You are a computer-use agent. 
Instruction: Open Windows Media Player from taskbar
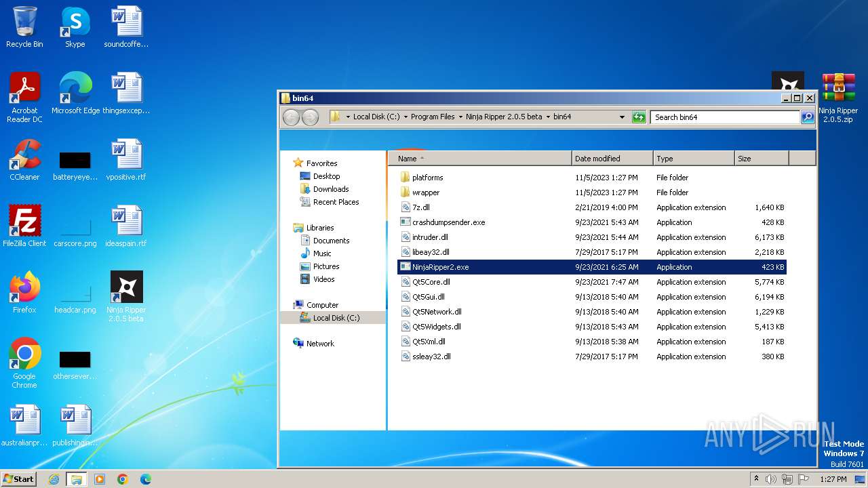100,479
